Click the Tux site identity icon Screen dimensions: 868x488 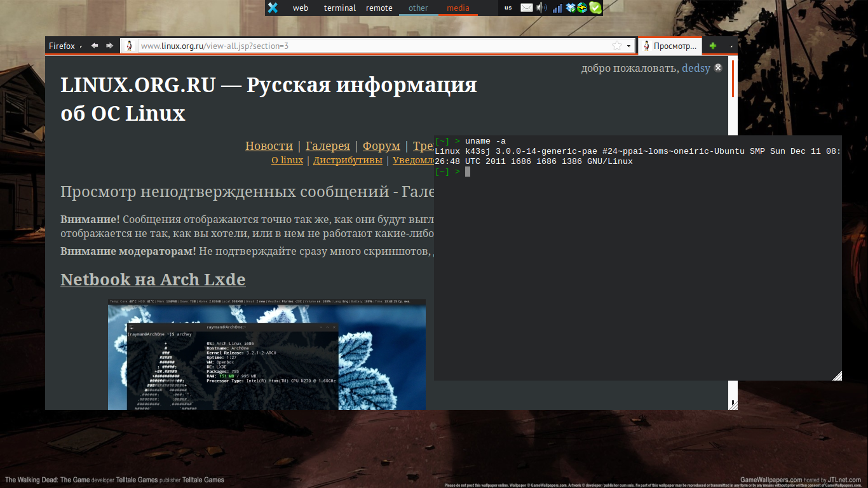129,46
